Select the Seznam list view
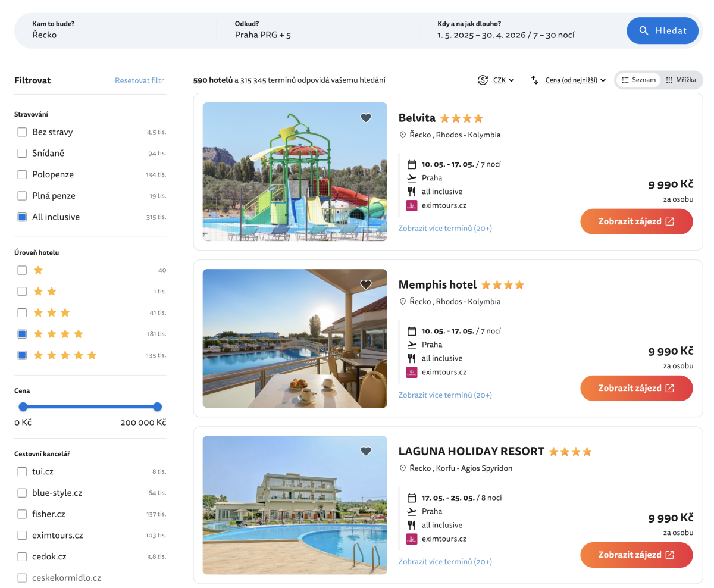The width and height of the screenshot is (714, 588). click(638, 80)
